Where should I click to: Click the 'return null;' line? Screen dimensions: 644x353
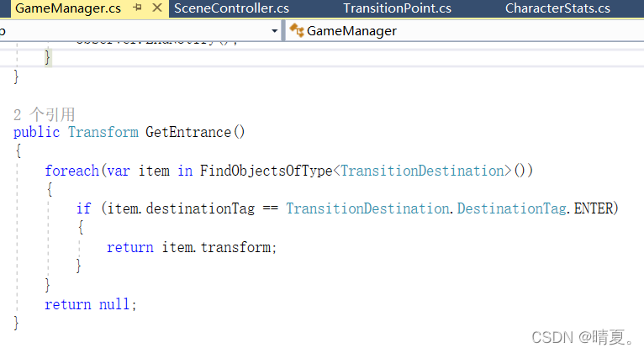pyautogui.click(x=90, y=304)
